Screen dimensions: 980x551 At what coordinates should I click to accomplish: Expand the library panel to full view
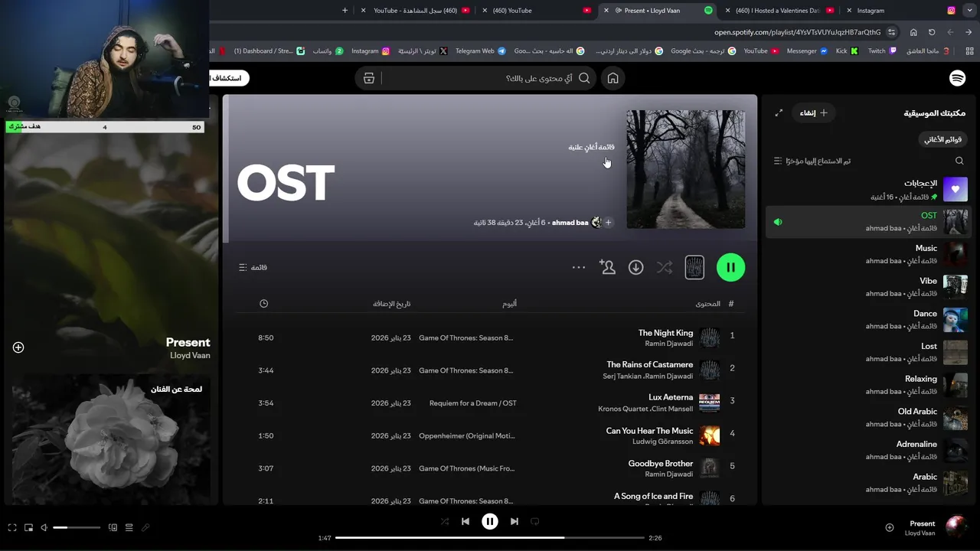point(779,112)
